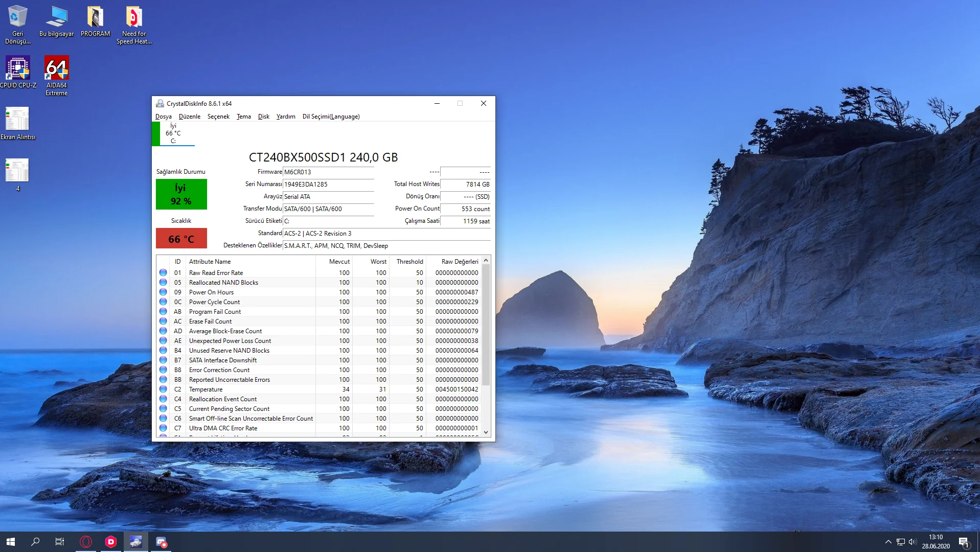
Task: Click the Windows Start button
Action: pos(11,542)
